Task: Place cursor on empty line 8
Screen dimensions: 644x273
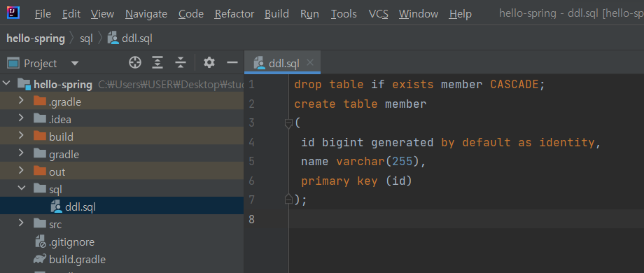Action: [466, 219]
